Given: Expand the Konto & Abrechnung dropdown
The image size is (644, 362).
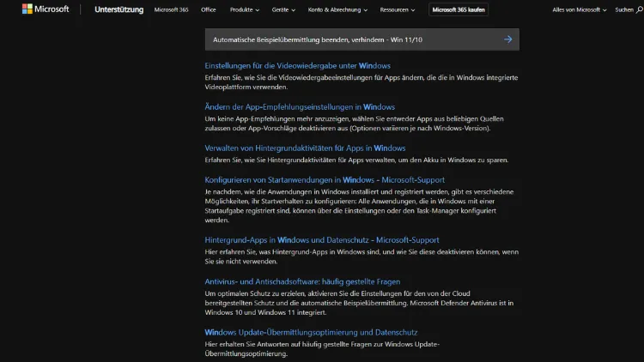Looking at the screenshot, I should click(x=337, y=9).
